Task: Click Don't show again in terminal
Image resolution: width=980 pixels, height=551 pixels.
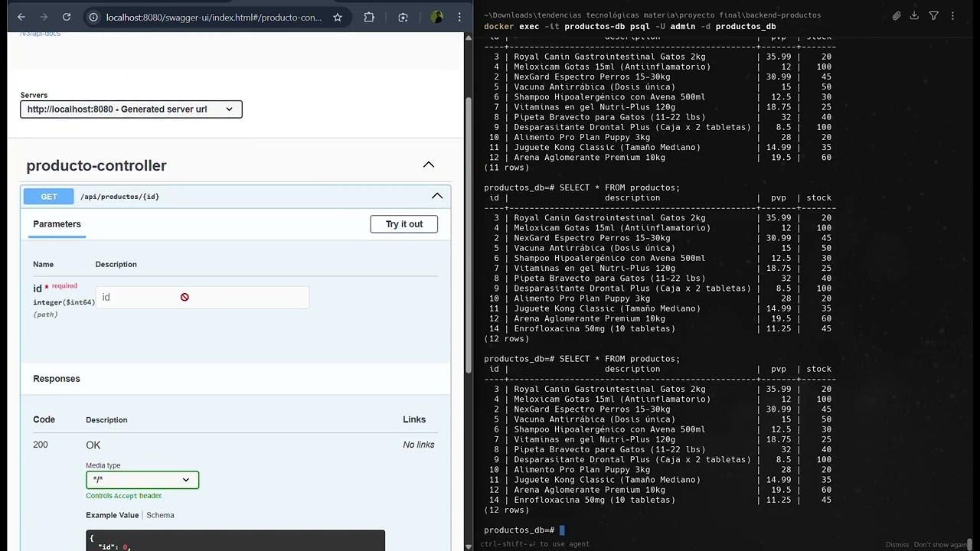Action: tap(940, 545)
